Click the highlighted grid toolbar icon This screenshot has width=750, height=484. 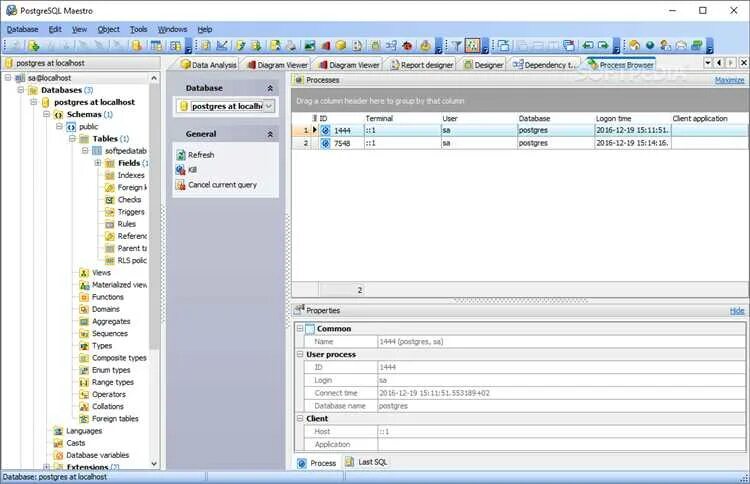pos(473,46)
